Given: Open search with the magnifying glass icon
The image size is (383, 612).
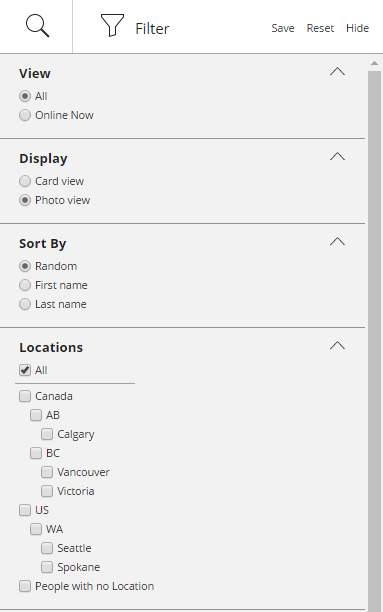Looking at the screenshot, I should (37, 26).
